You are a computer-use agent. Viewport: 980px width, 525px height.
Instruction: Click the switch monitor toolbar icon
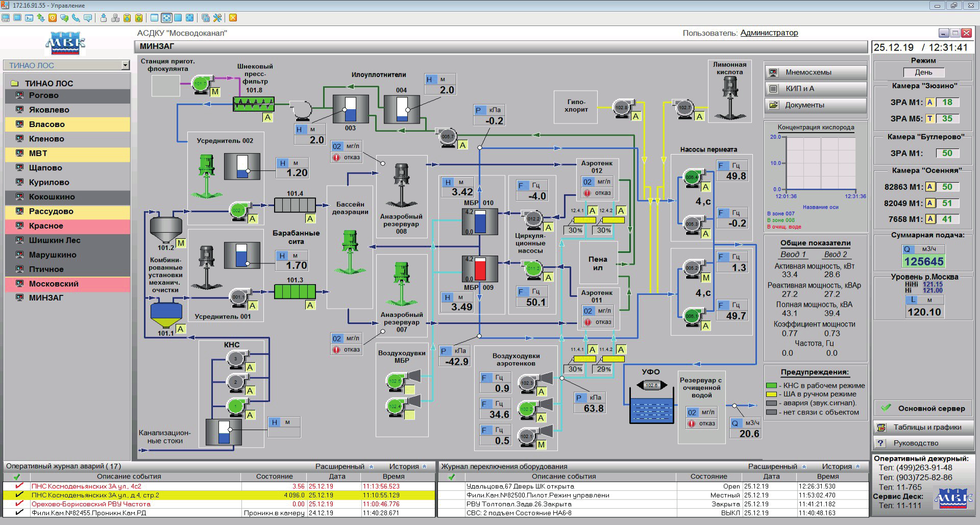tap(206, 18)
